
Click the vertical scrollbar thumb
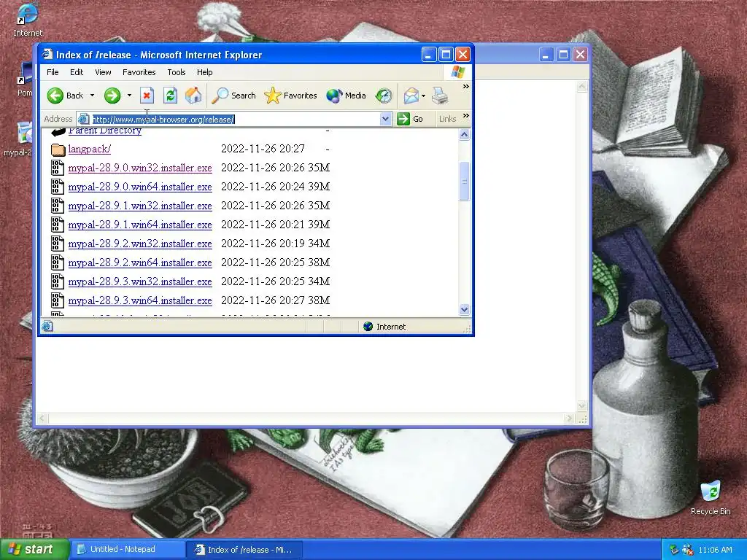point(464,181)
